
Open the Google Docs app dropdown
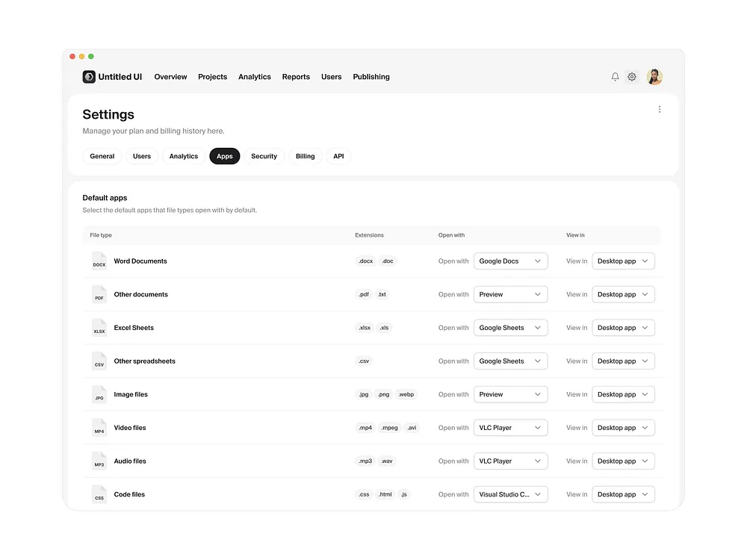510,261
